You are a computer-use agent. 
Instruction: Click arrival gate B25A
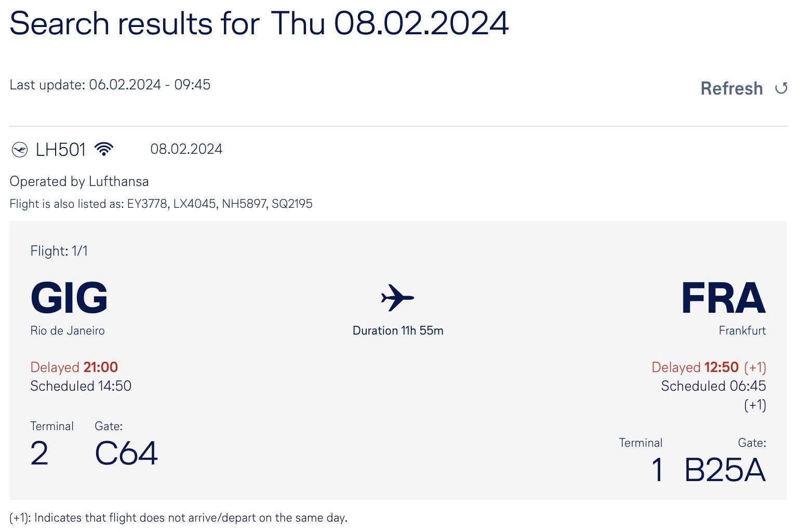tap(725, 470)
